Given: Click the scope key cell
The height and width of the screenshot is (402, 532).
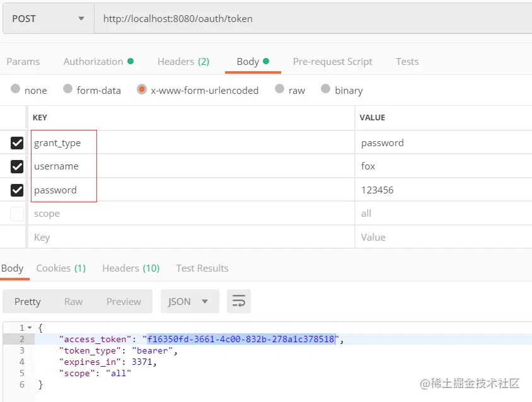Looking at the screenshot, I should click(x=192, y=214).
